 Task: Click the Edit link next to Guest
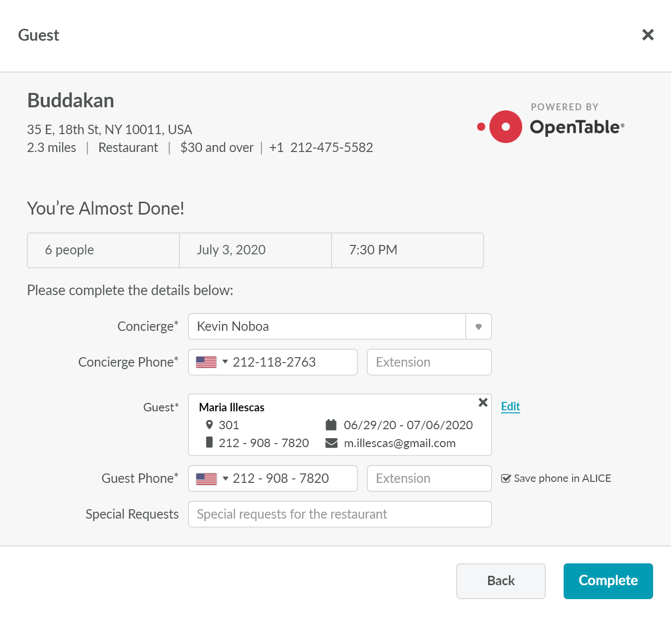pos(510,406)
